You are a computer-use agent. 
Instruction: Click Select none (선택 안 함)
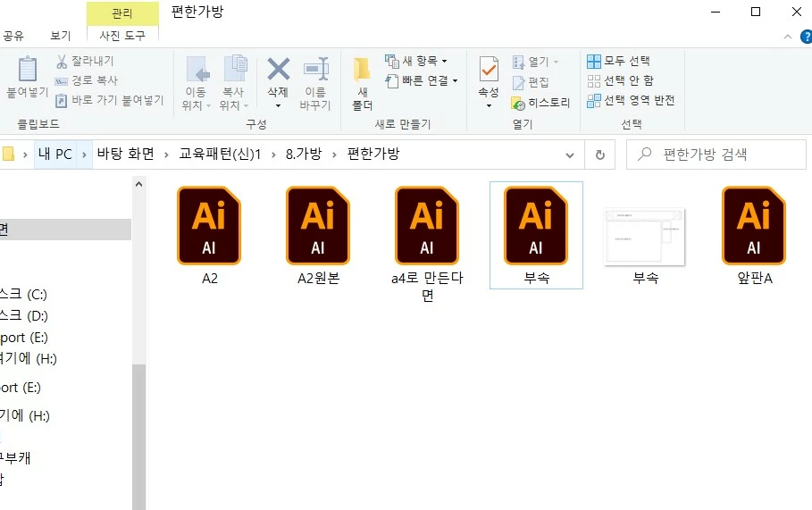pyautogui.click(x=621, y=80)
